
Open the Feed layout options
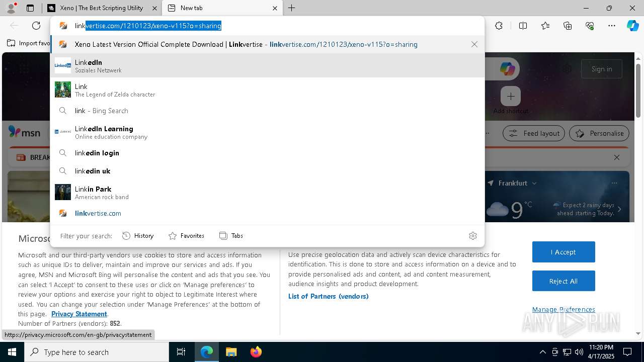pyautogui.click(x=534, y=133)
